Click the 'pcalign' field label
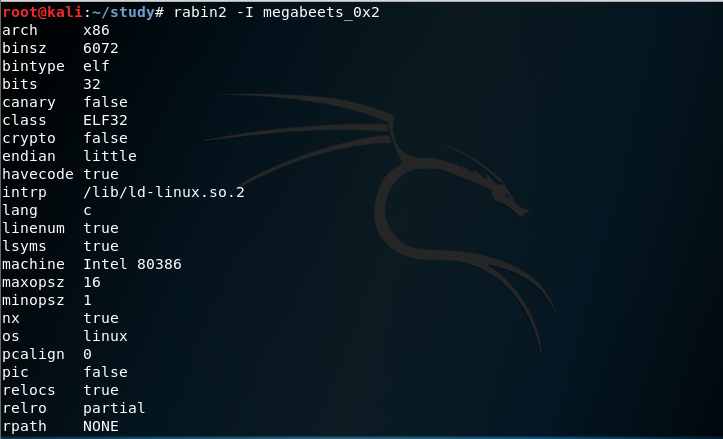The image size is (723, 439). (33, 355)
